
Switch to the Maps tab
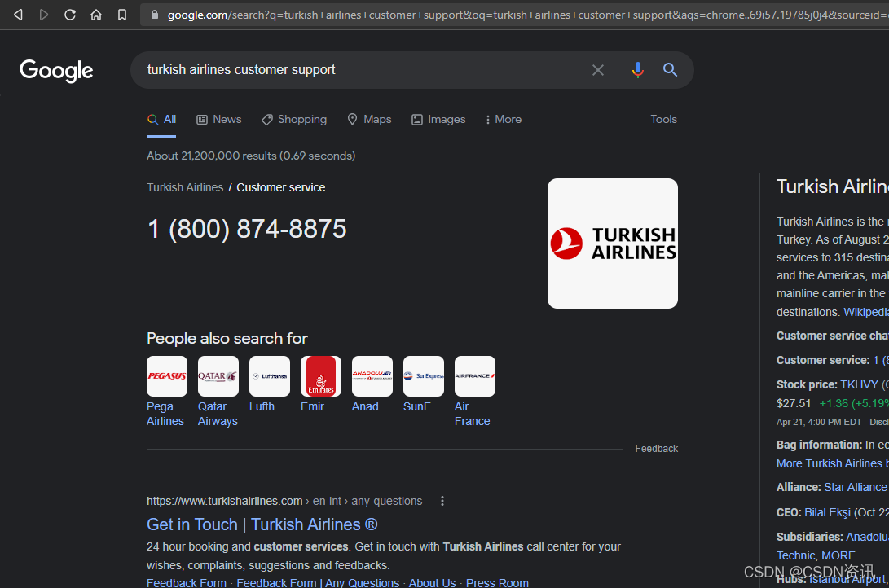[369, 120]
